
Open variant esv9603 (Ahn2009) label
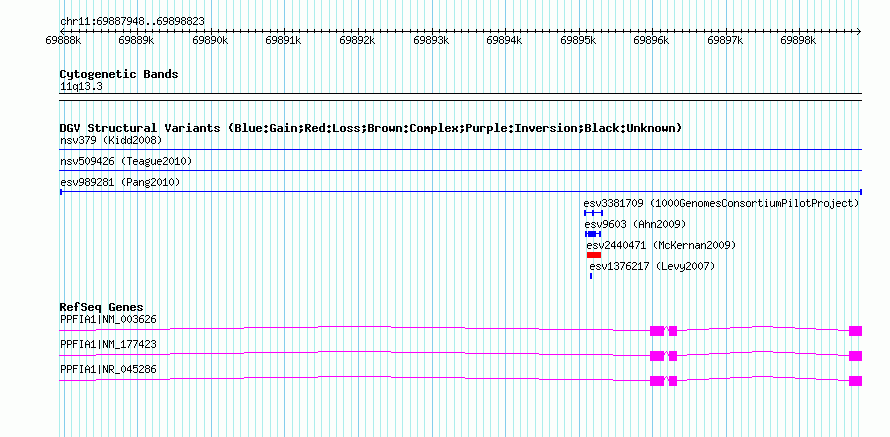tap(635, 224)
